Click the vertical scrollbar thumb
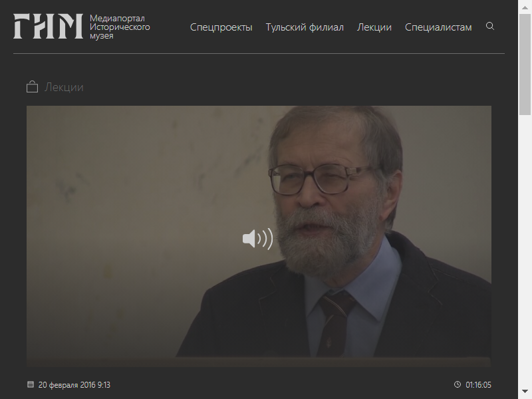The image size is (532, 399). pyautogui.click(x=525, y=65)
